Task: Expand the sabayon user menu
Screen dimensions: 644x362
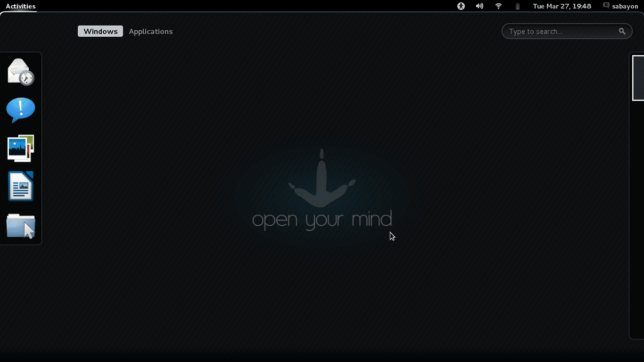Action: pos(625,6)
